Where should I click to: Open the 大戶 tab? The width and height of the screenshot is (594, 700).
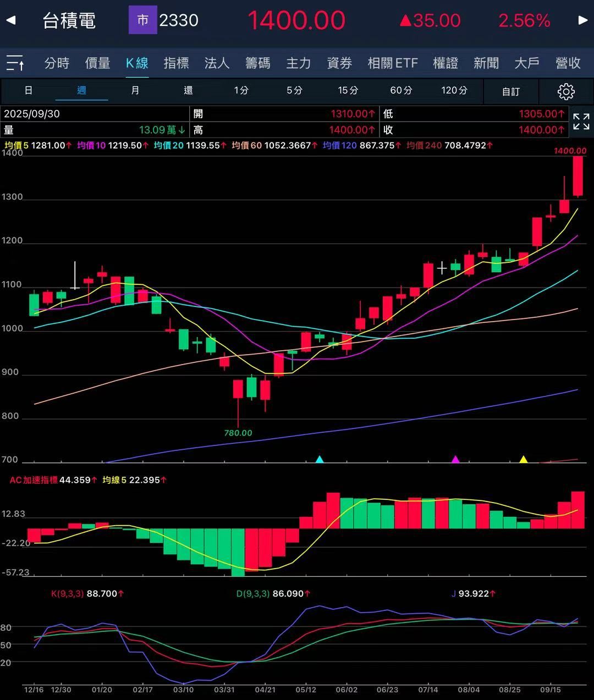[x=527, y=63]
